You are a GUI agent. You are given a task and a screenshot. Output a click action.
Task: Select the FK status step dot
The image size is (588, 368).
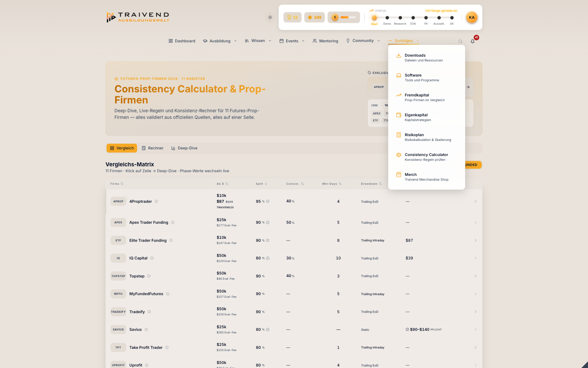(x=426, y=18)
